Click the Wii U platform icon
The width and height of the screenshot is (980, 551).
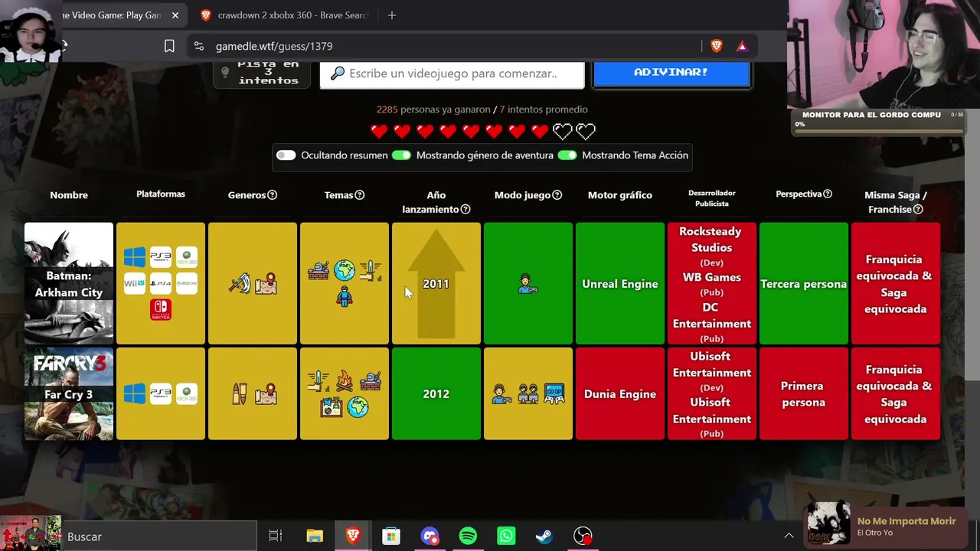(135, 283)
